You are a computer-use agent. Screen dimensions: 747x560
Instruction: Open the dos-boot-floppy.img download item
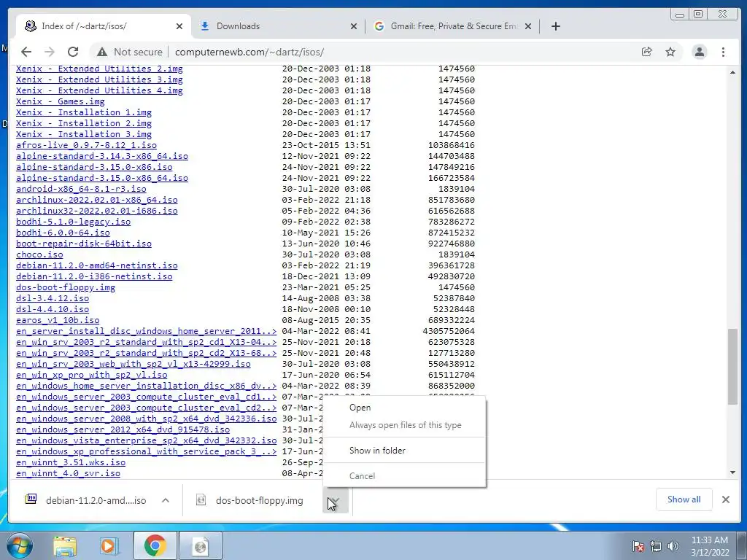(x=259, y=500)
